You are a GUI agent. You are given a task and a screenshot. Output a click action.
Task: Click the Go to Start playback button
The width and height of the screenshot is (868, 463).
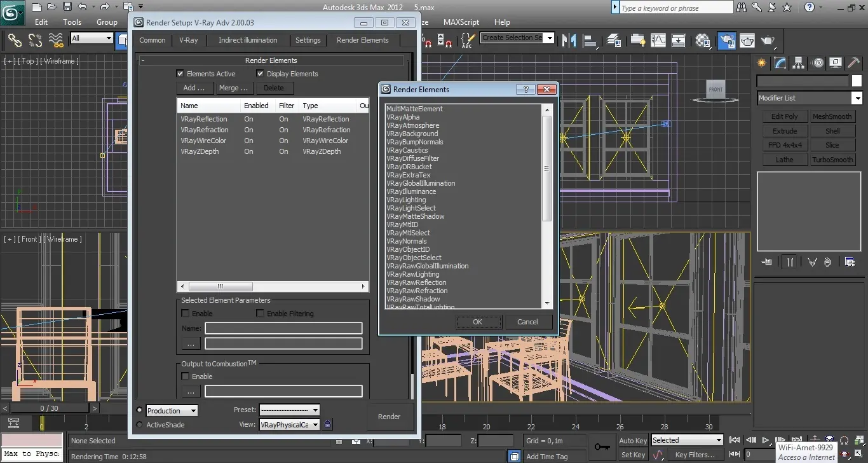click(x=735, y=439)
